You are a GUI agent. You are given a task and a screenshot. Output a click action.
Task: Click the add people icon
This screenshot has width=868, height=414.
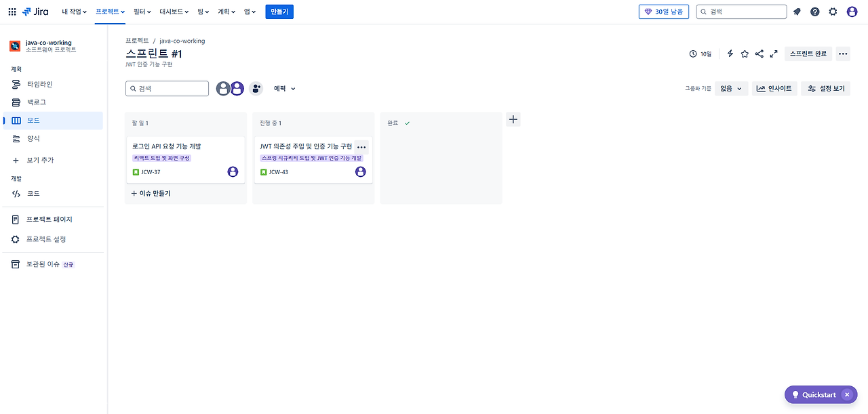pyautogui.click(x=256, y=88)
